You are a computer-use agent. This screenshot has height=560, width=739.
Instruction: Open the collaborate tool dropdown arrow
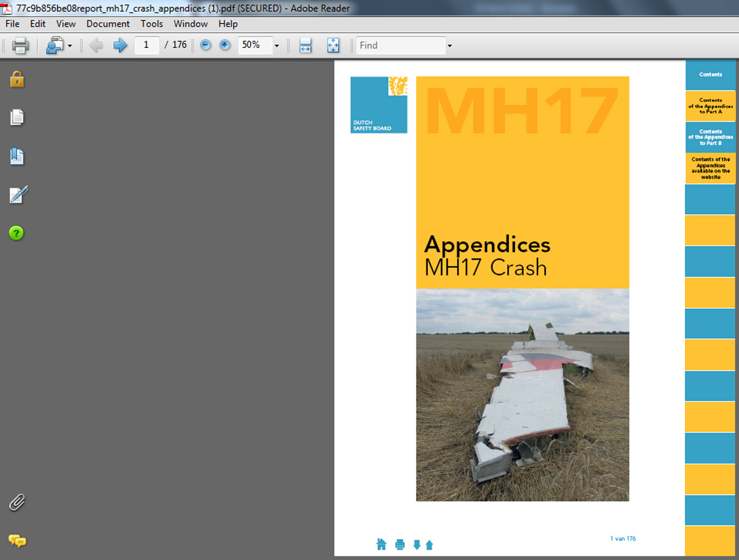pos(70,46)
